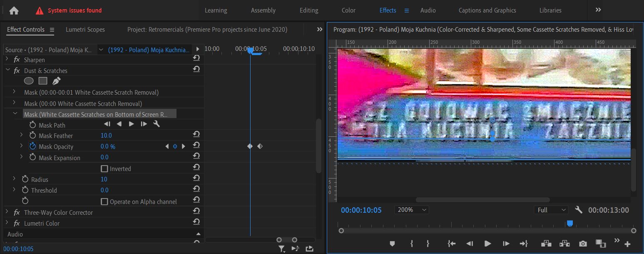Track selected mask backward

(x=119, y=124)
